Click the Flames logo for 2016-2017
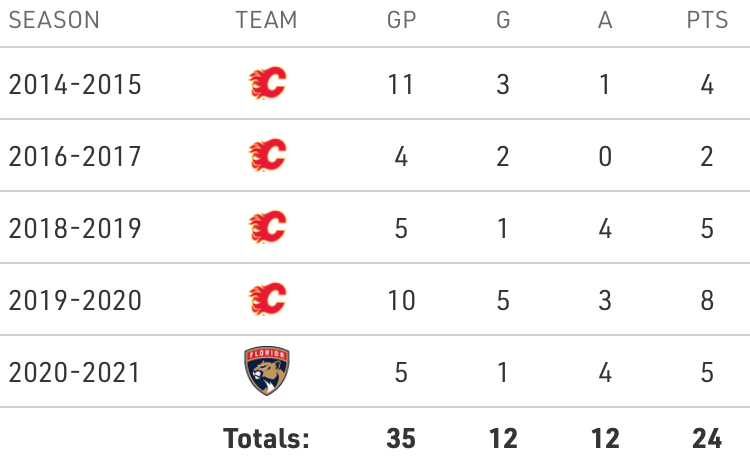This screenshot has height=460, width=750. pos(267,156)
